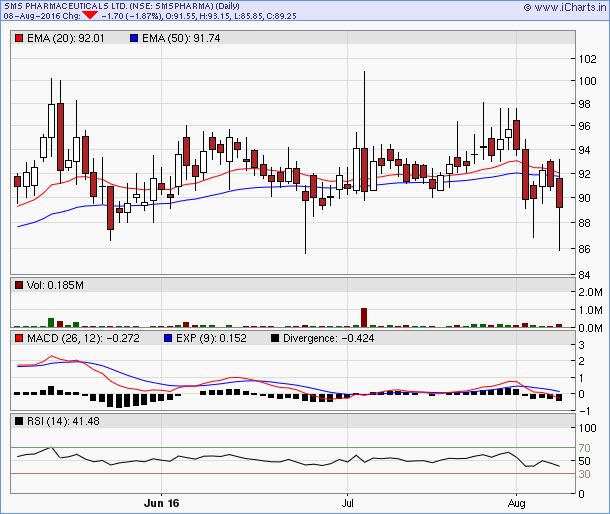The image size is (610, 514).
Task: Click the dark red Vol legend swatch
Action: tap(19, 285)
